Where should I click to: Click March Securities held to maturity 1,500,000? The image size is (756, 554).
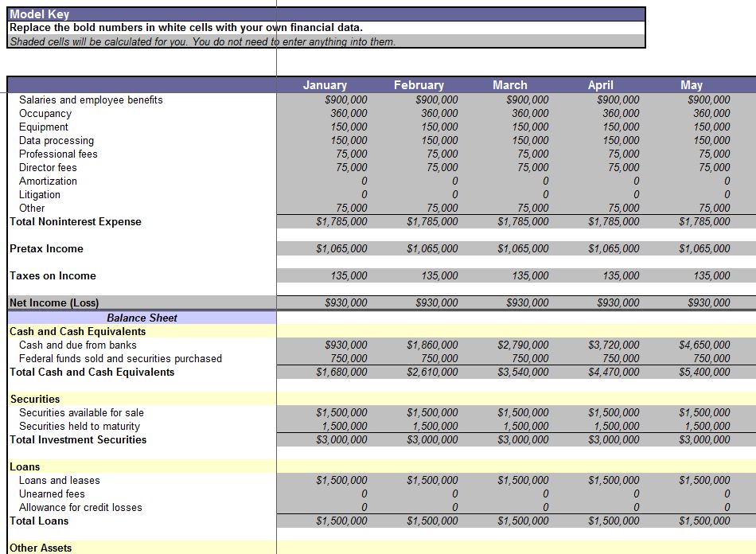[x=526, y=426]
